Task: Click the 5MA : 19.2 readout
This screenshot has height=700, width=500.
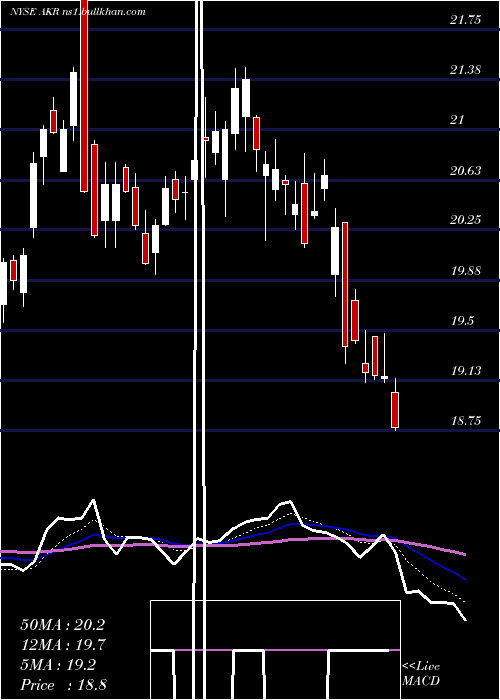Action: 58,665
